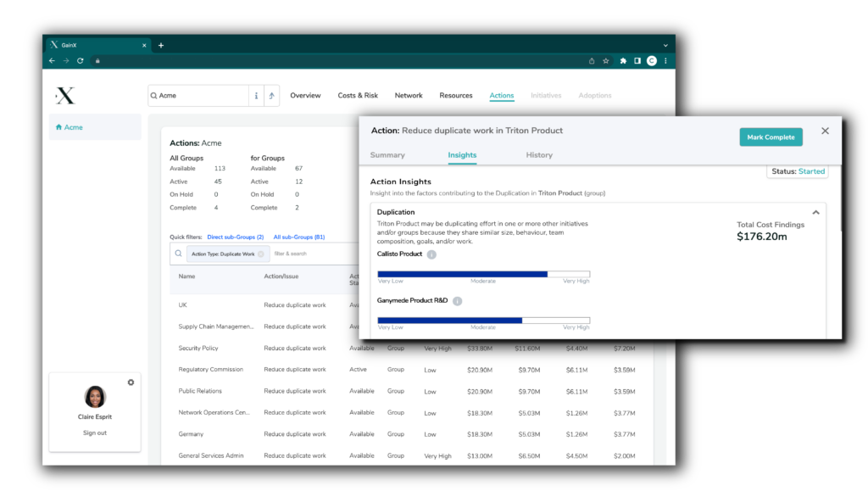
Task: Remove the Action Type: Duplicate Work filter chip
Action: 259,253
